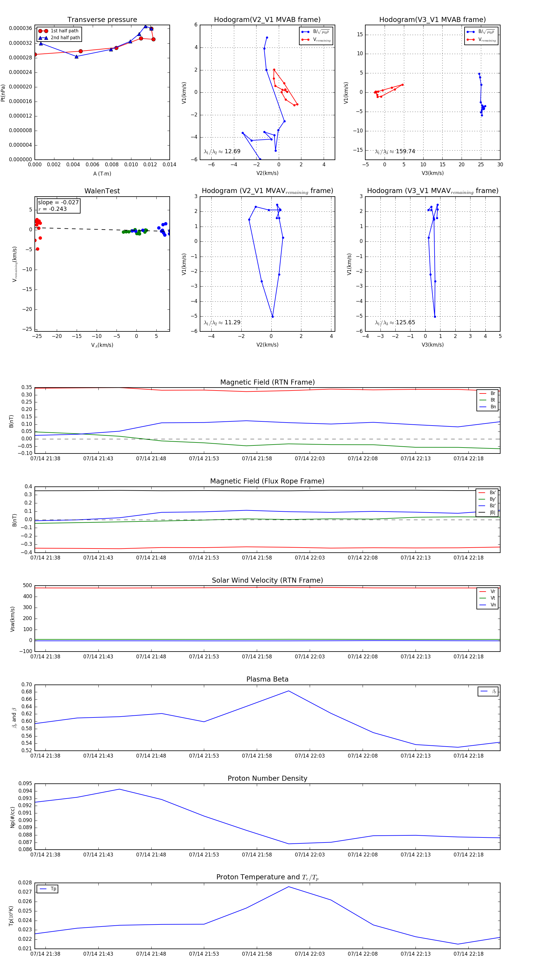Click 'Solar Wind Velocity (RTN Frame)' title
Viewport: 535px width, 980px height.
[x=267, y=580]
